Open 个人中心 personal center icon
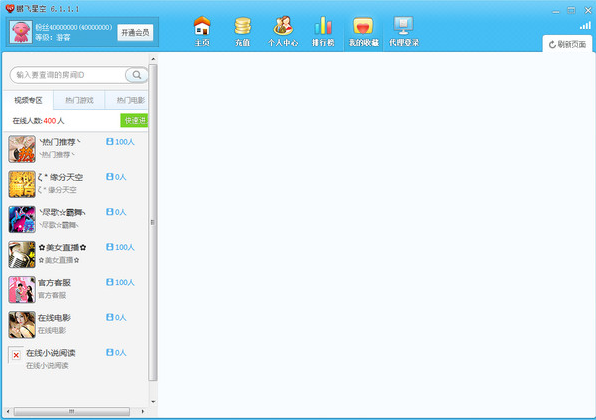This screenshot has height=420, width=596. tap(283, 26)
